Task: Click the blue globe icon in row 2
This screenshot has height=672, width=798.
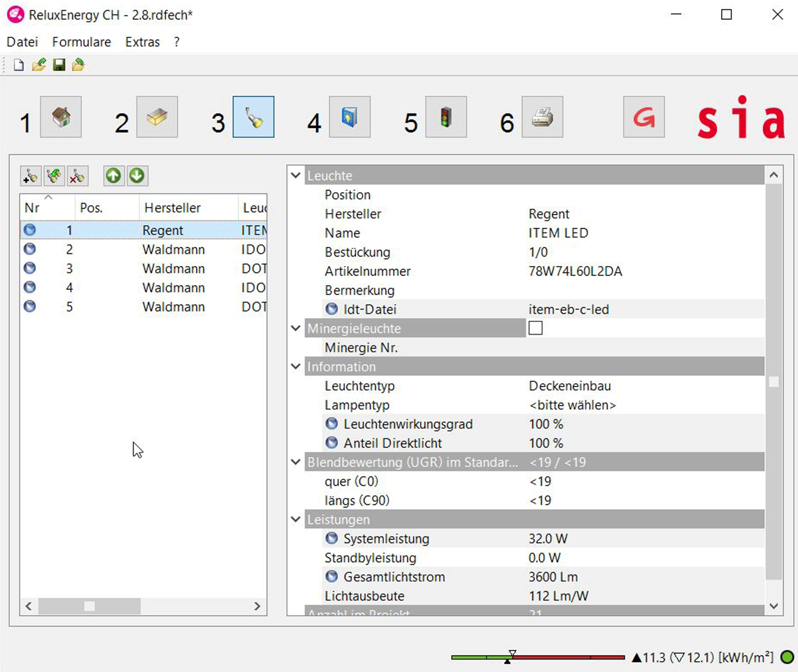Action: pos(30,249)
